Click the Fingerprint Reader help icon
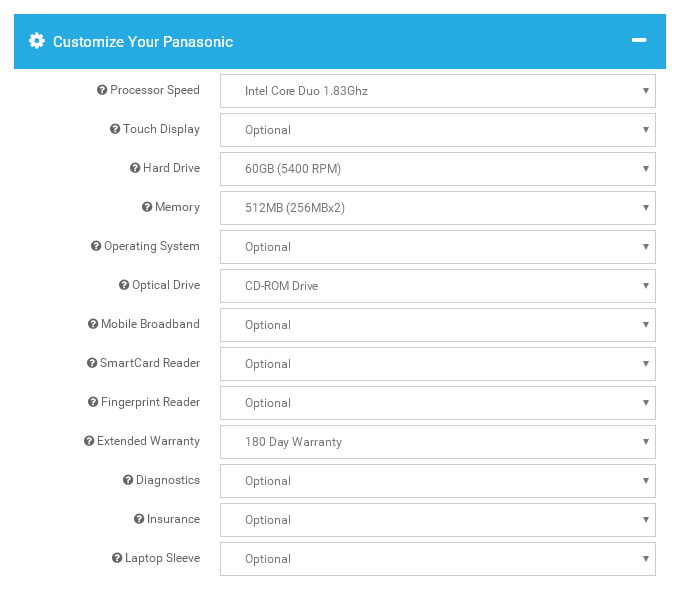Screen dimensions: 677x594 tap(93, 402)
